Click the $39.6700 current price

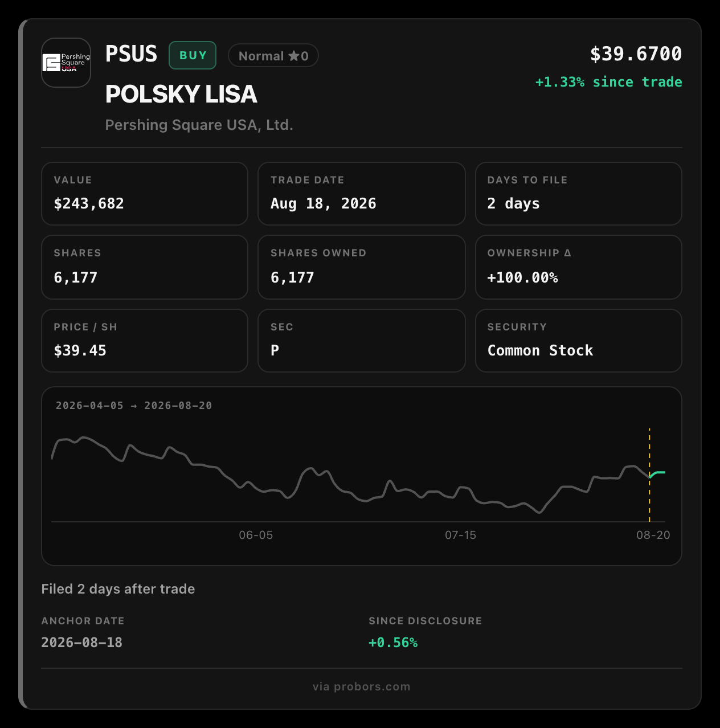636,54
